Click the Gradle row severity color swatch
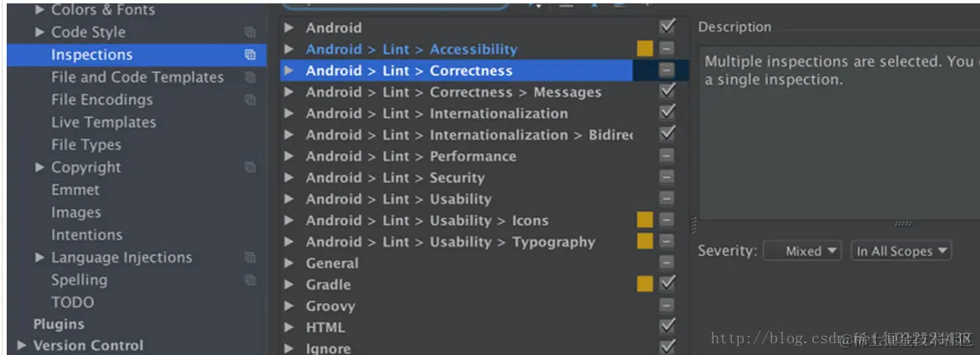The height and width of the screenshot is (355, 980). [x=645, y=285]
